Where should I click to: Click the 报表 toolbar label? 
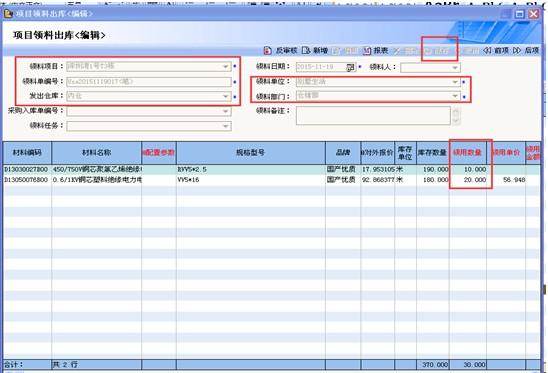(x=381, y=51)
